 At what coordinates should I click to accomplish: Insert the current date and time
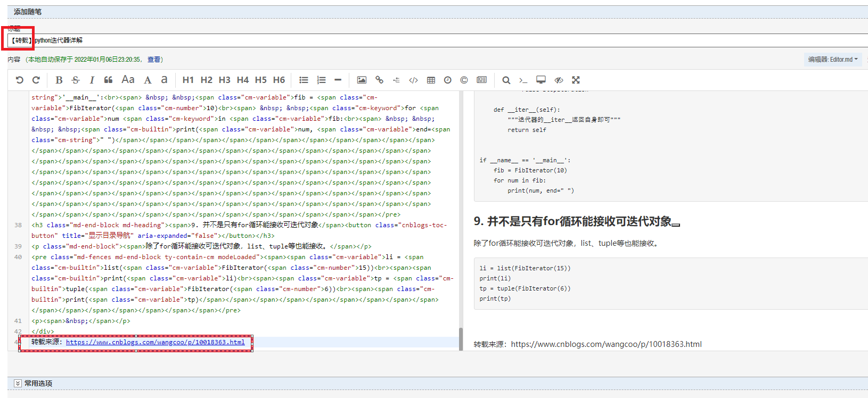tap(448, 80)
